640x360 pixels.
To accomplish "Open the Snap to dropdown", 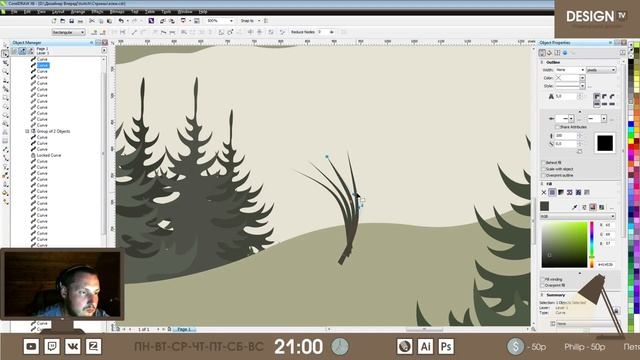I will [259, 21].
